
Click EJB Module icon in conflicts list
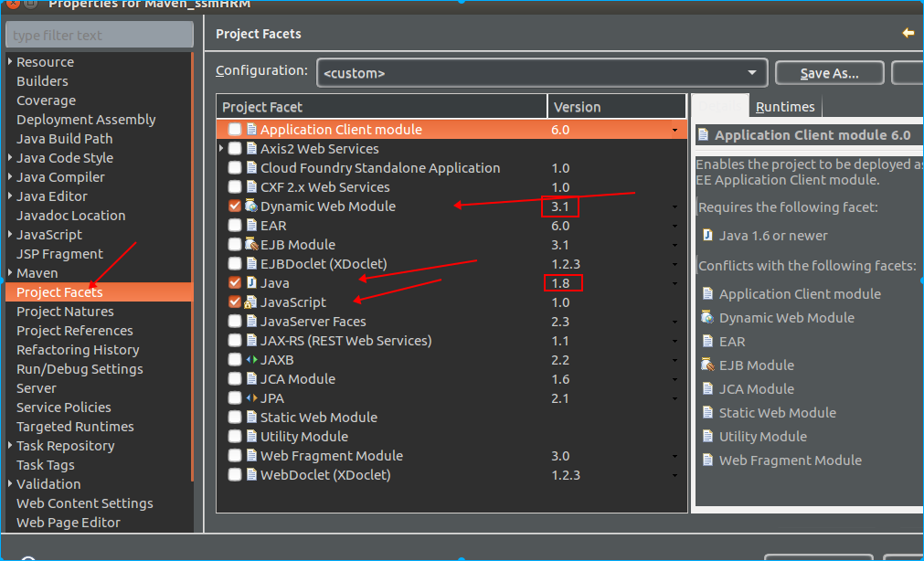pos(707,365)
